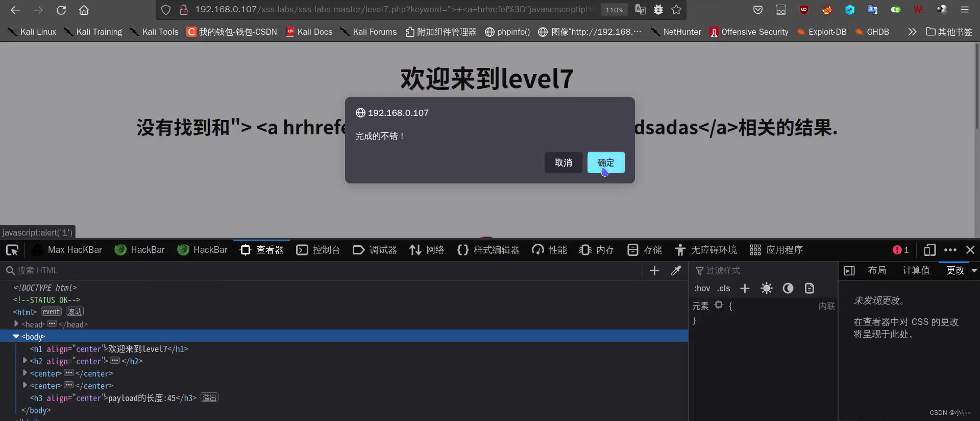Viewport: 980px width, 421px height.
Task: Switch to the 调试器 debugger tab
Action: pyautogui.click(x=375, y=250)
